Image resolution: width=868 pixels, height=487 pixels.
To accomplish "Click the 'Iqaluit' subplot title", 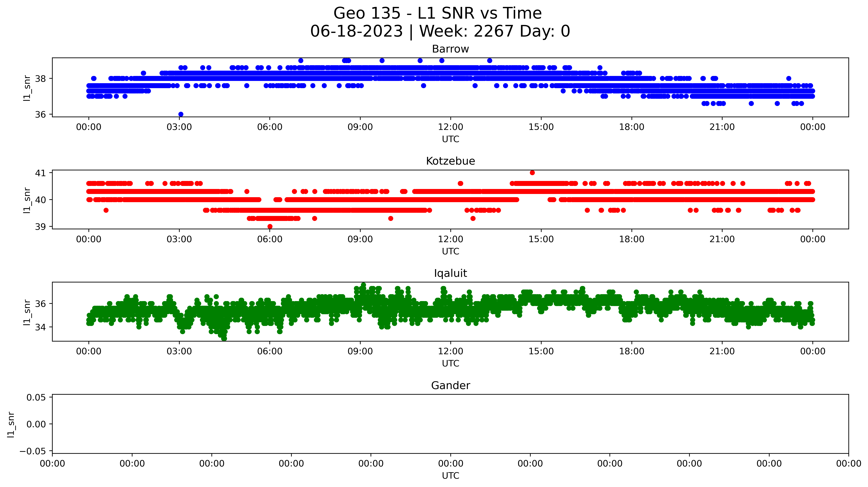I will 451,273.
